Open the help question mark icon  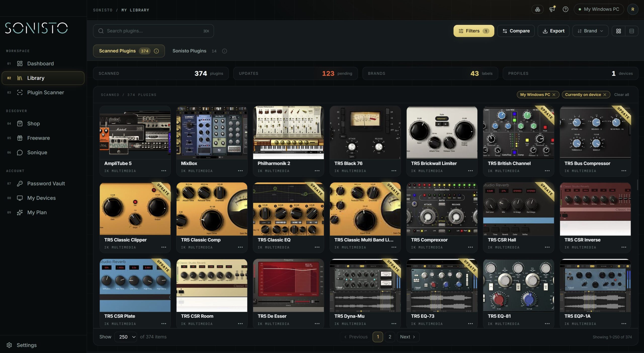tap(565, 9)
